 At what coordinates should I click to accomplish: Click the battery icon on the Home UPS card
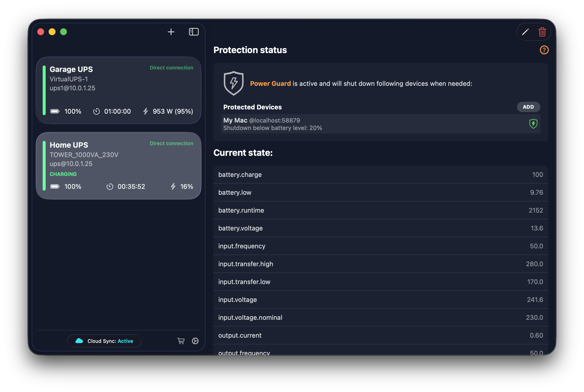pyautogui.click(x=55, y=187)
